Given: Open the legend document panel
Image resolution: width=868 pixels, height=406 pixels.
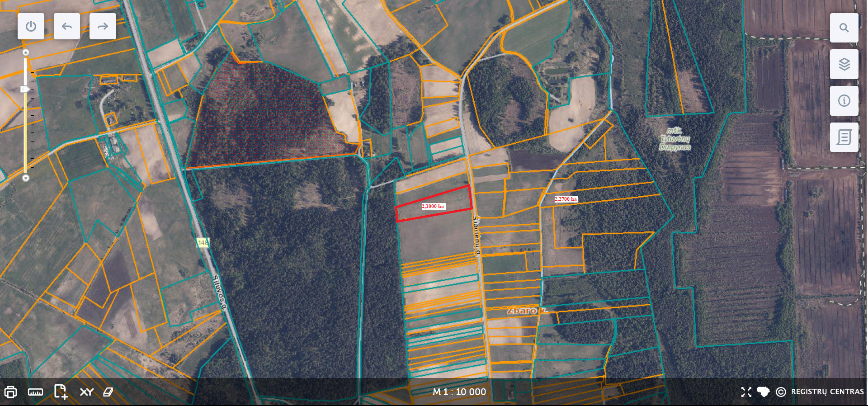Looking at the screenshot, I should (x=844, y=137).
